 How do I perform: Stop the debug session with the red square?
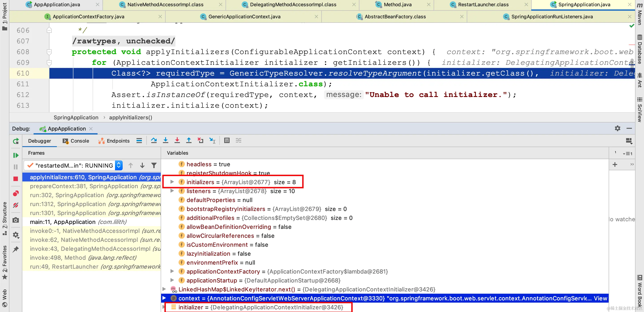[16, 179]
